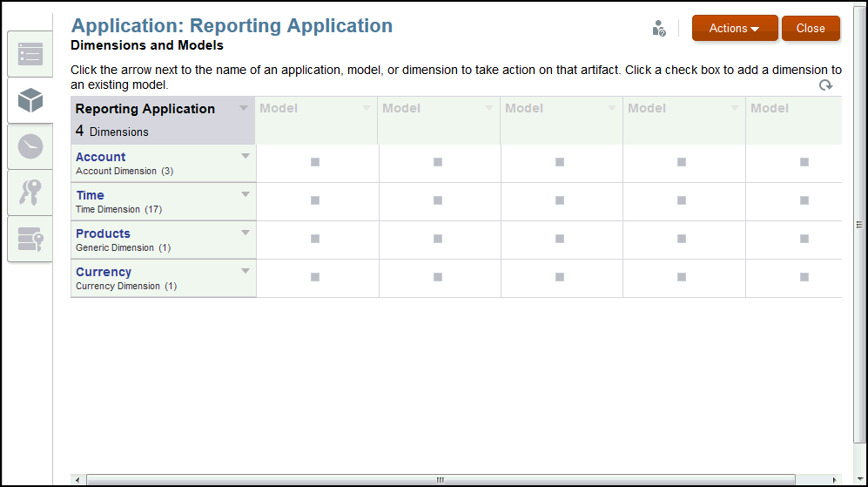Click the 'Currency Dimension (1)' text
The image size is (868, 487).
click(x=126, y=286)
